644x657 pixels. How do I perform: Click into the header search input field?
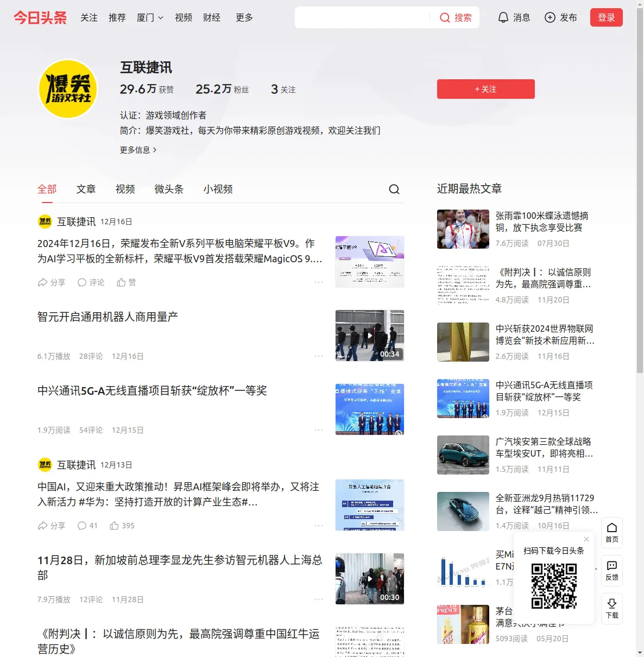pos(363,17)
